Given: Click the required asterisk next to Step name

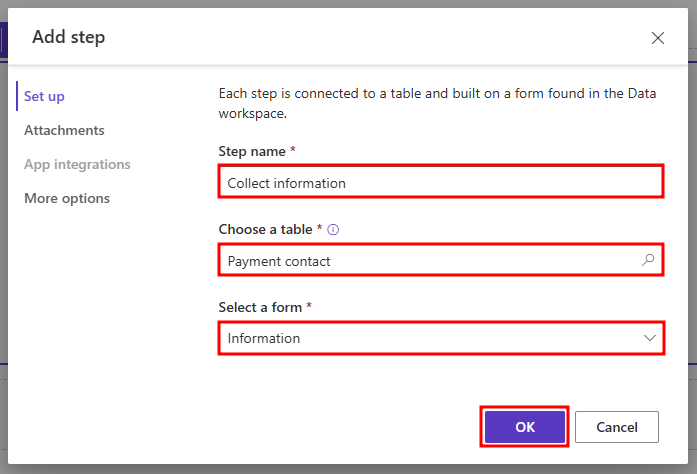Looking at the screenshot, I should 293,150.
